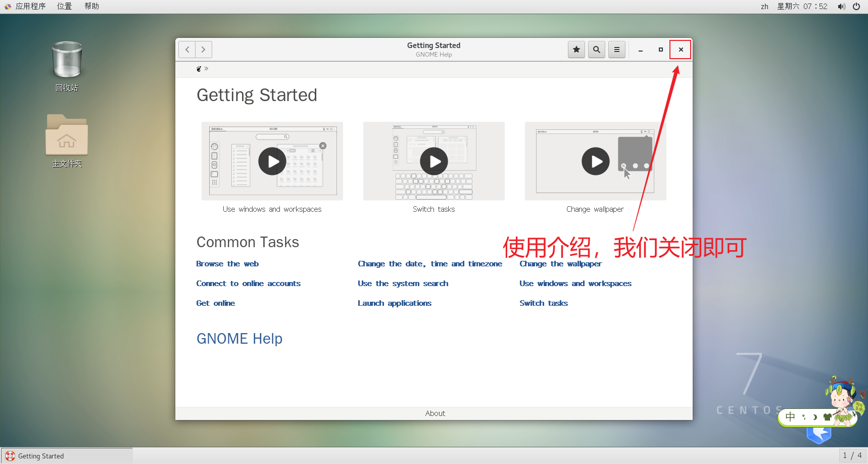Open the clock showing 星期六 07:52
The width and height of the screenshot is (868, 464).
pos(802,7)
